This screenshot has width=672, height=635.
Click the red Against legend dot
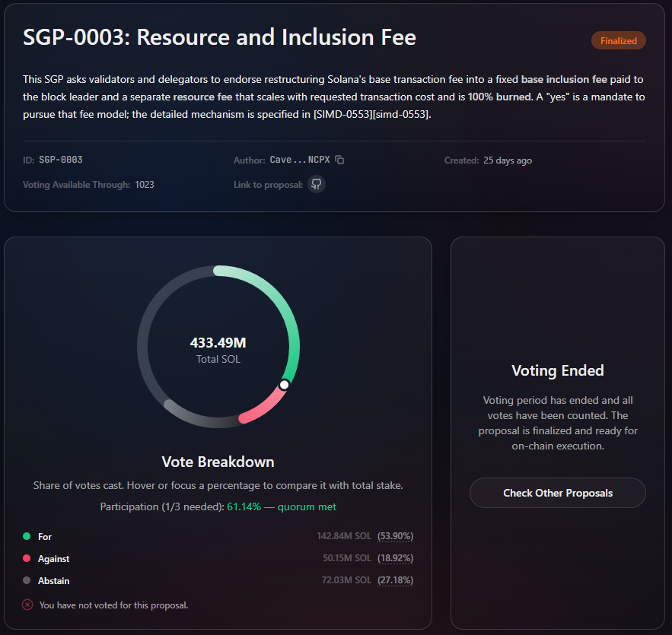pos(27,558)
